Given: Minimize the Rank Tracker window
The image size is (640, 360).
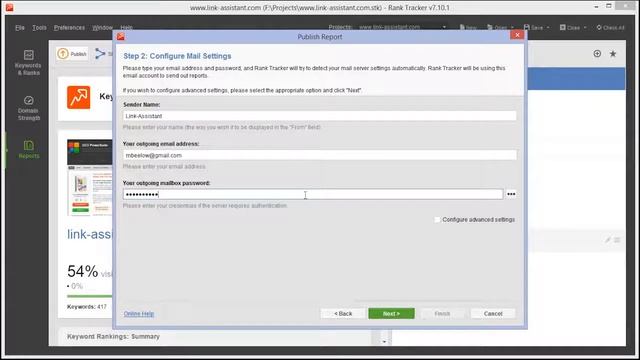Looking at the screenshot, I should tap(597, 7).
